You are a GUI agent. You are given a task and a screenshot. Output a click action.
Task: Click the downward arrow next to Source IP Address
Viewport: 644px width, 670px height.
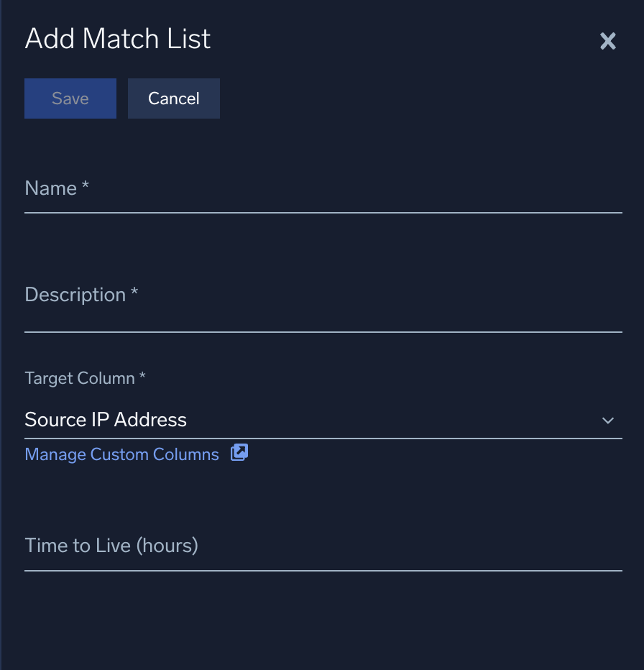pyautogui.click(x=608, y=421)
